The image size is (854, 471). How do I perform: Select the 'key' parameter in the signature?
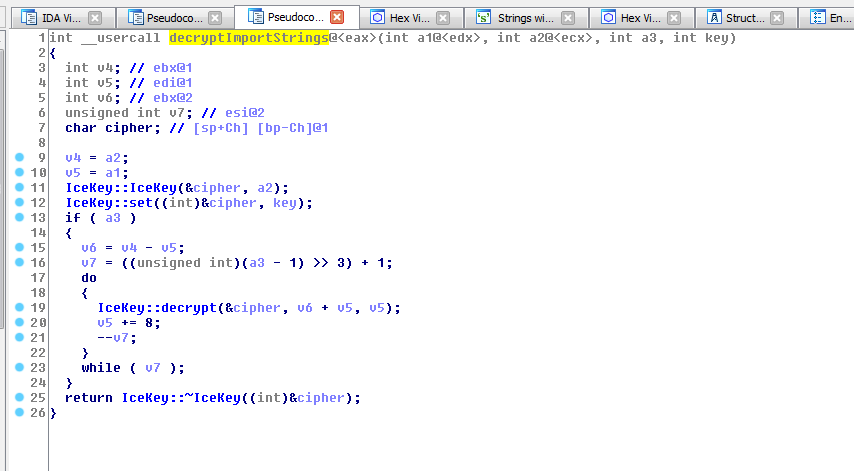point(716,38)
